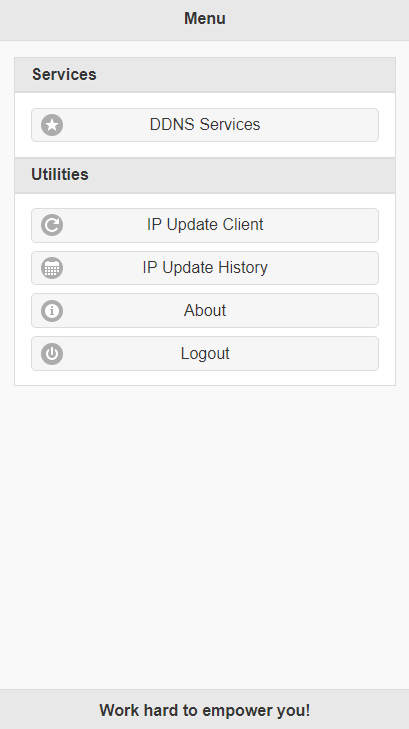This screenshot has height=729, width=409.
Task: Click the 'IP Update Client' text label
Action: [x=205, y=225]
